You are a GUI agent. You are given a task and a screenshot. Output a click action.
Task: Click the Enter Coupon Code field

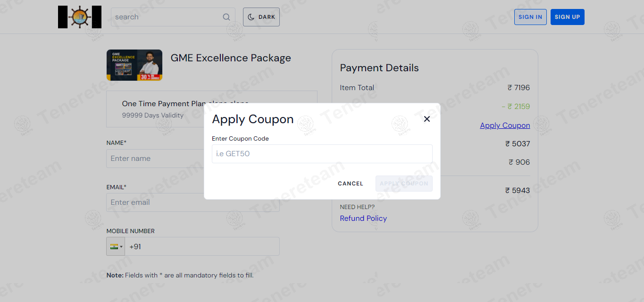322,154
